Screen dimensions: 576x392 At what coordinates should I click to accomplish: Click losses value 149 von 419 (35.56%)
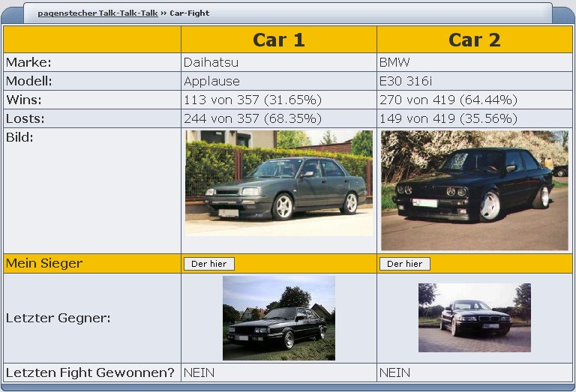coord(448,118)
